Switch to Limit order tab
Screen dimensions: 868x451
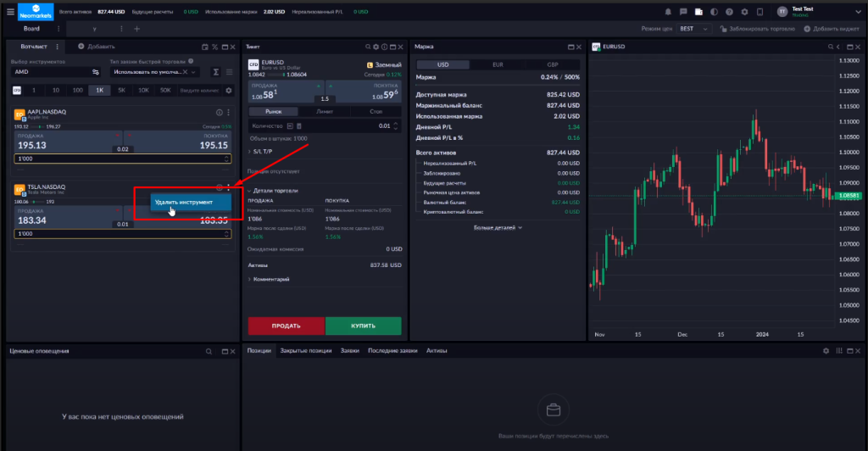click(x=325, y=112)
